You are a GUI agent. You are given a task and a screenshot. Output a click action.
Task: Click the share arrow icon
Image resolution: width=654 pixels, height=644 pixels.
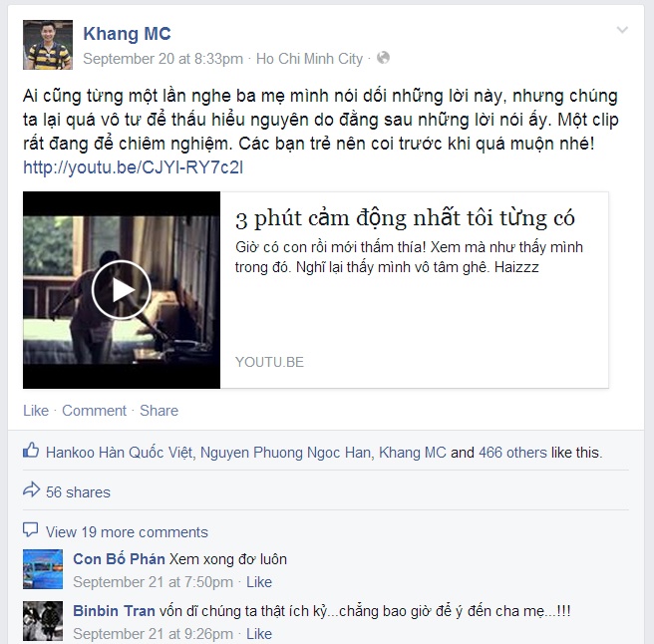tap(31, 490)
